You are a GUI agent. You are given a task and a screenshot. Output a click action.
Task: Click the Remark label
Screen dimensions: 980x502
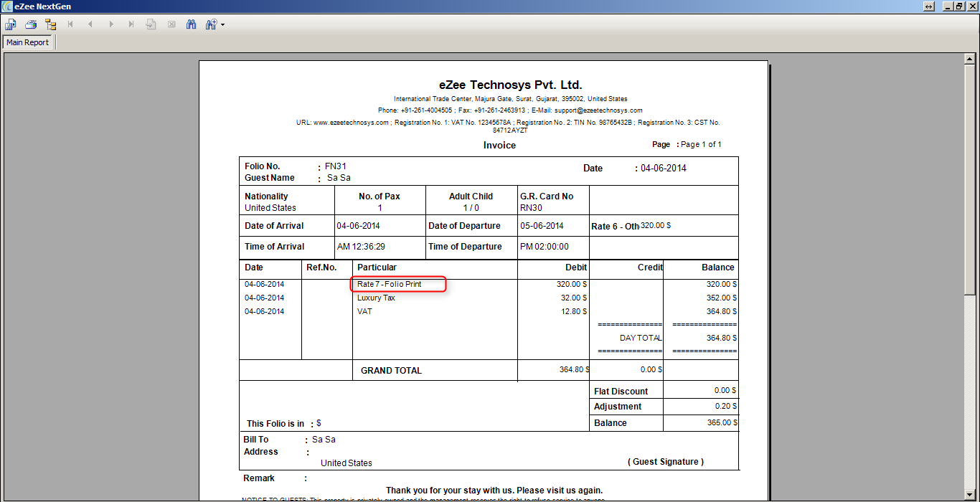click(x=259, y=478)
